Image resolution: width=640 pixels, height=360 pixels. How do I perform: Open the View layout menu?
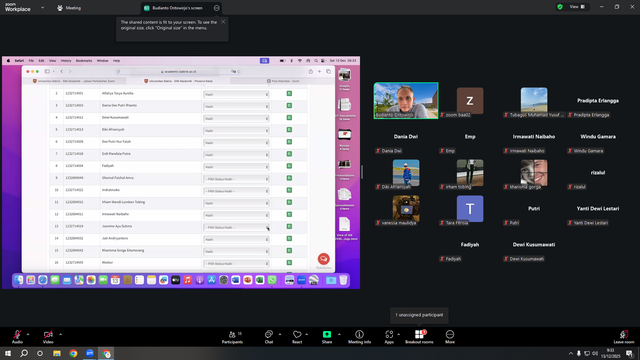click(x=577, y=7)
